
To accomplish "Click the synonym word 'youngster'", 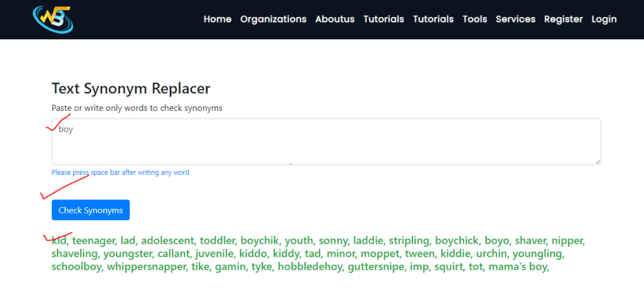I will (x=127, y=254).
